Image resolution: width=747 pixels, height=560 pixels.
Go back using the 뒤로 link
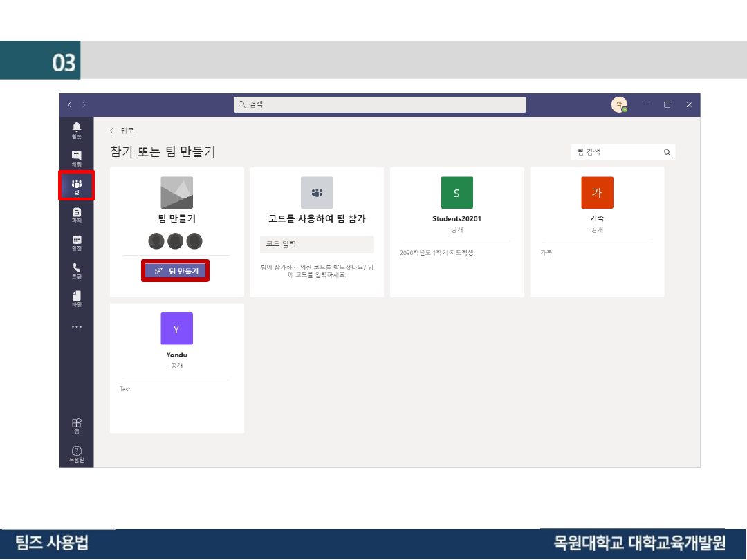coord(122,130)
